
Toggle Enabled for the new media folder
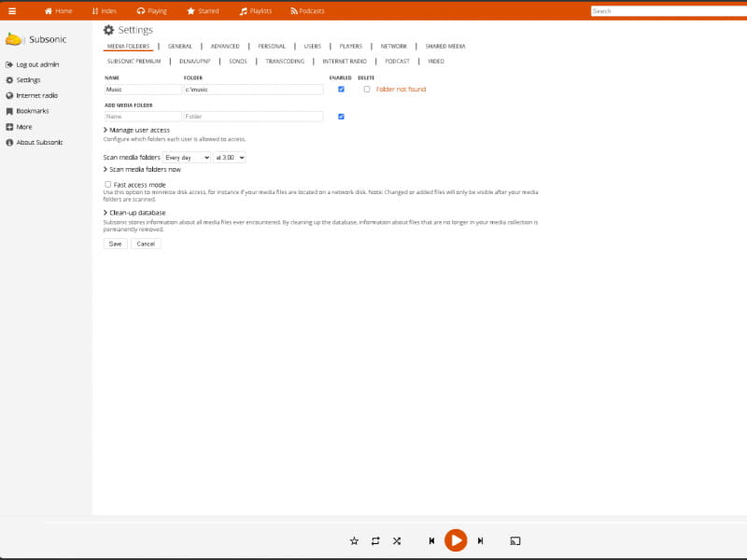coord(341,116)
